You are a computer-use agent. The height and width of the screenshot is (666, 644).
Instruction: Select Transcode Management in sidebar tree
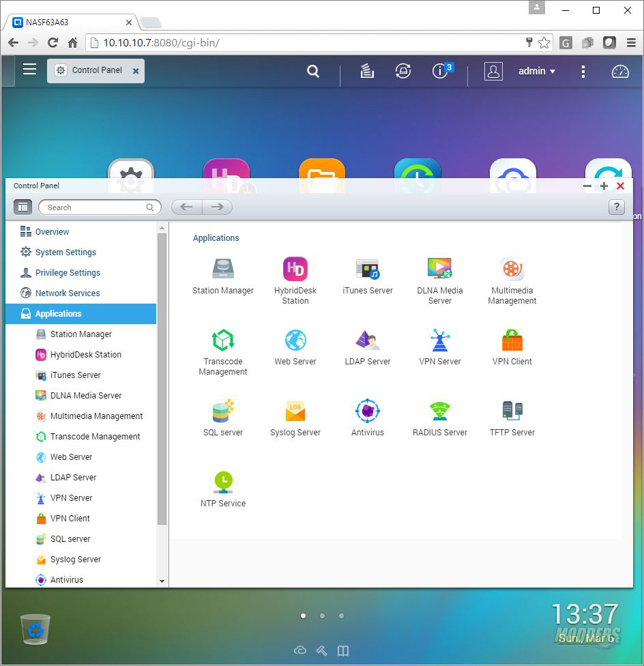[80, 436]
